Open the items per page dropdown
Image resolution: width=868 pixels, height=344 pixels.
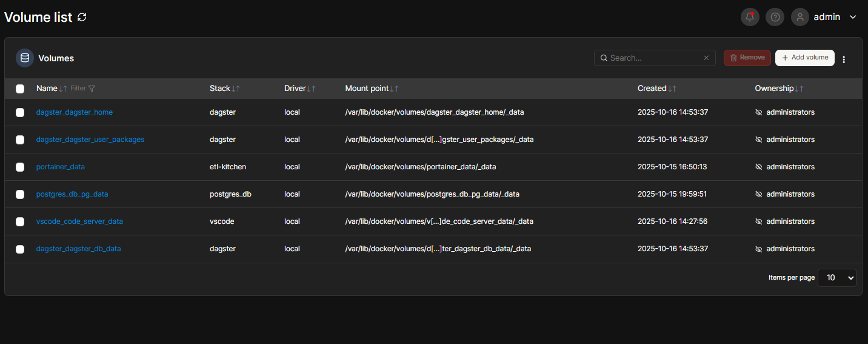click(836, 277)
